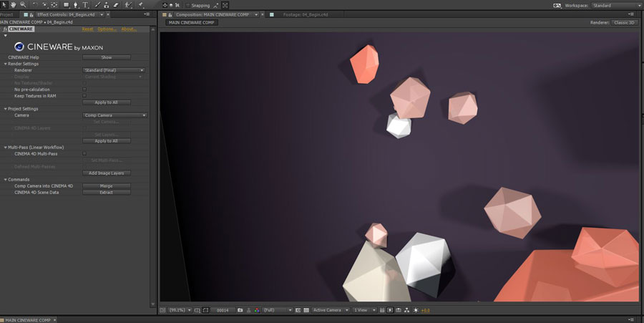Check the Keep Textures in RAM box

[84, 96]
